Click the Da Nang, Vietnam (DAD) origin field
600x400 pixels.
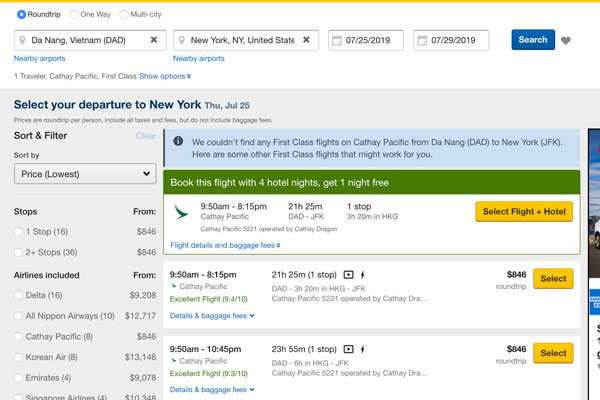click(x=90, y=40)
